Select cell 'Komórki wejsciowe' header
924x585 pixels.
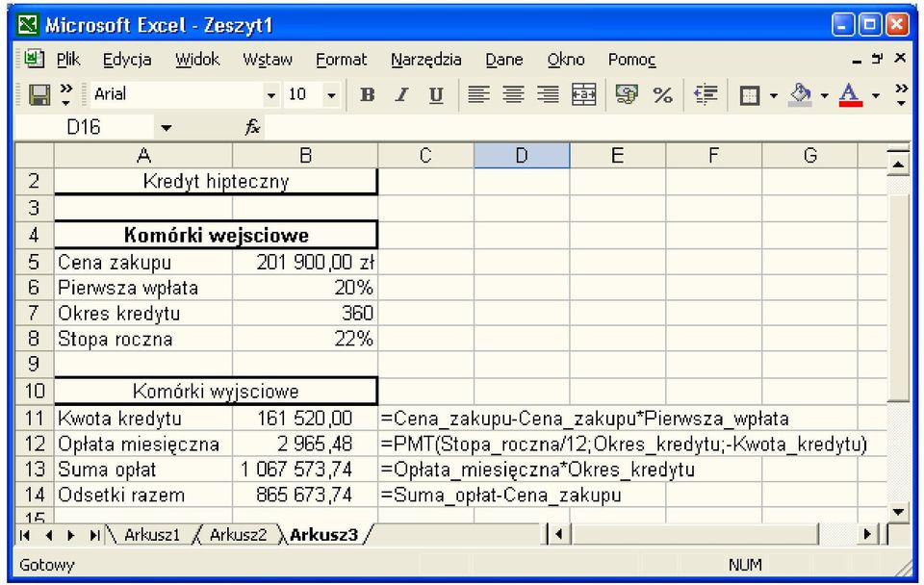[x=216, y=235]
